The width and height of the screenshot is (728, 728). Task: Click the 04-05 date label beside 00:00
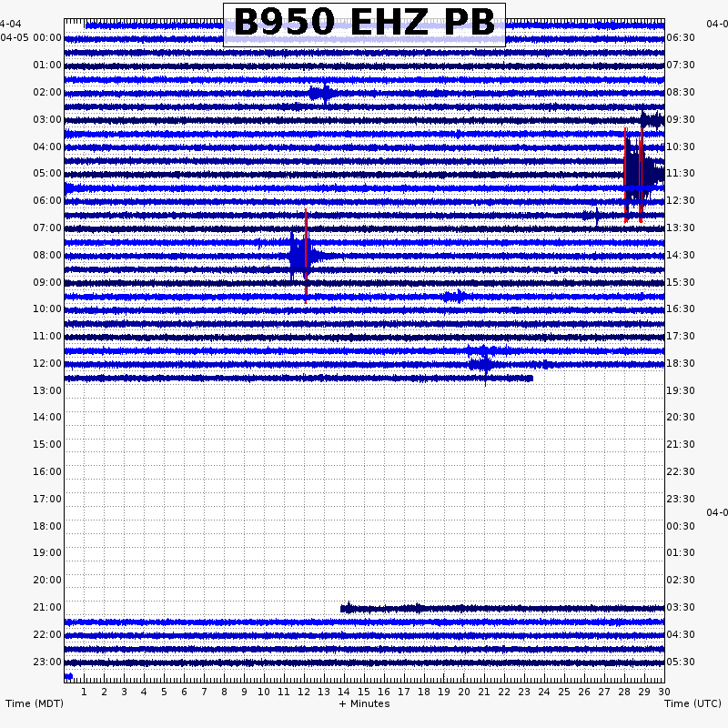(15, 37)
